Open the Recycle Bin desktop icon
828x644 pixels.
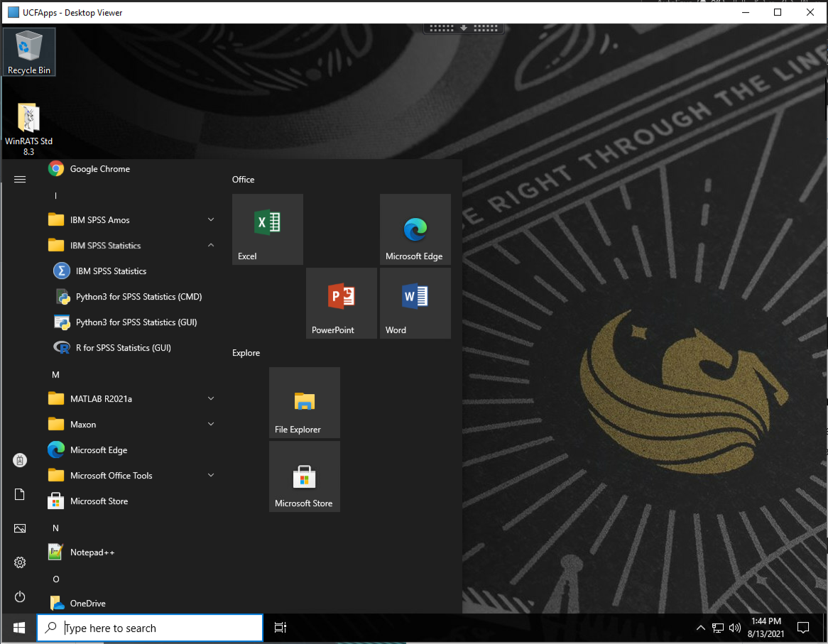pyautogui.click(x=29, y=52)
